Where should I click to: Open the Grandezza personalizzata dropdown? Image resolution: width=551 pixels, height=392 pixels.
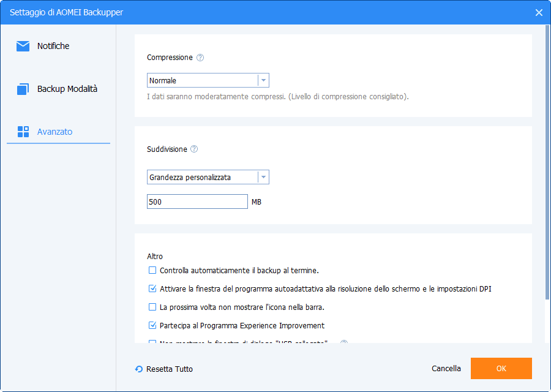click(263, 177)
